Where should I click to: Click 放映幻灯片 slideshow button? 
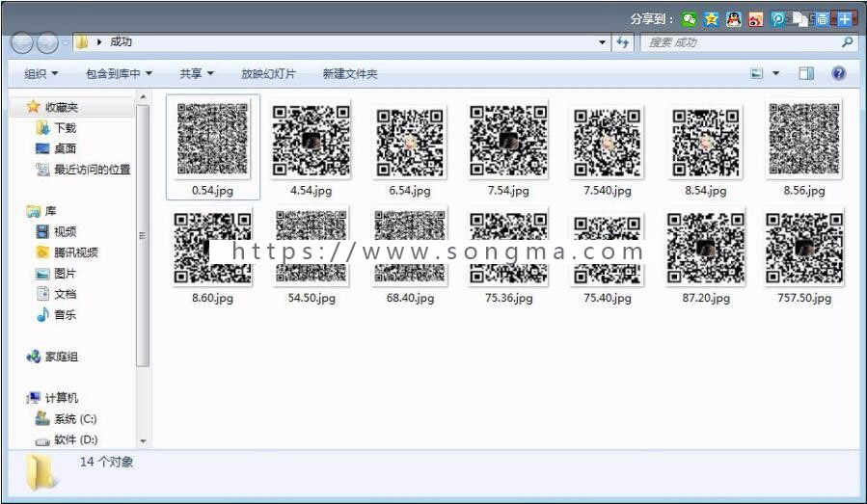point(268,73)
